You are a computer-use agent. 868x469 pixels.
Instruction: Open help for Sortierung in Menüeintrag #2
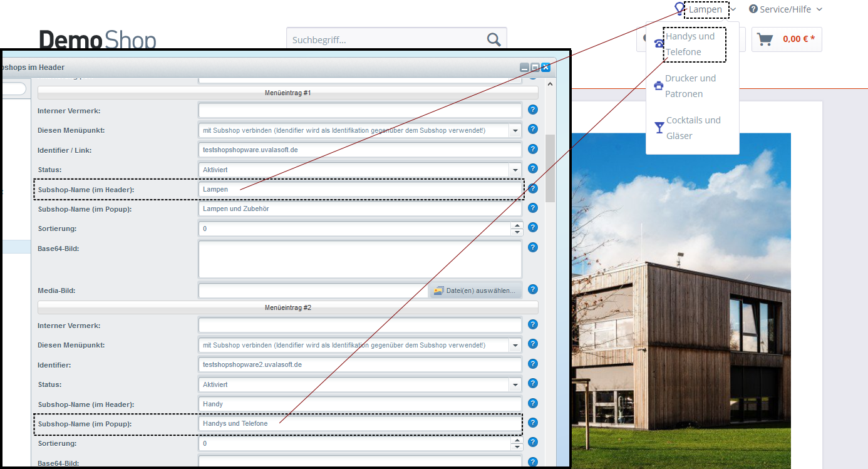(x=533, y=442)
